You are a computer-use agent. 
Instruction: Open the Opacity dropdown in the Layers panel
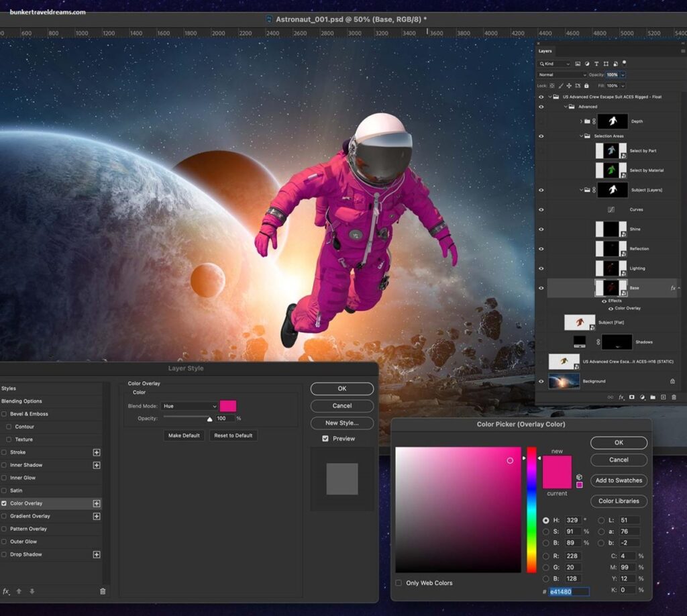point(623,74)
